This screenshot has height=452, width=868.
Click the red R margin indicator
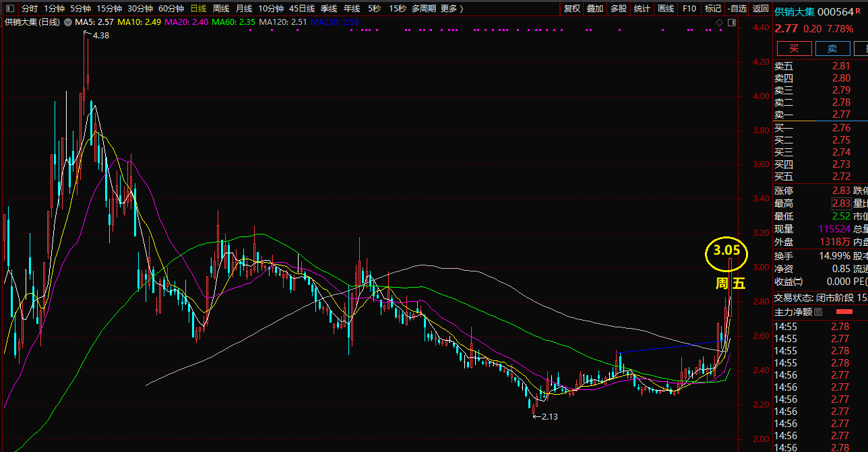[858, 10]
